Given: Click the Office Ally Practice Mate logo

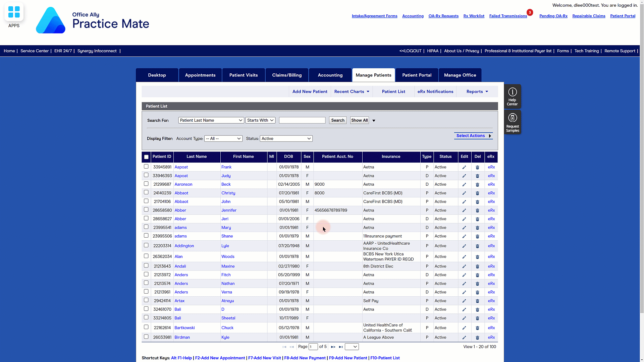Looking at the screenshot, I should (93, 20).
